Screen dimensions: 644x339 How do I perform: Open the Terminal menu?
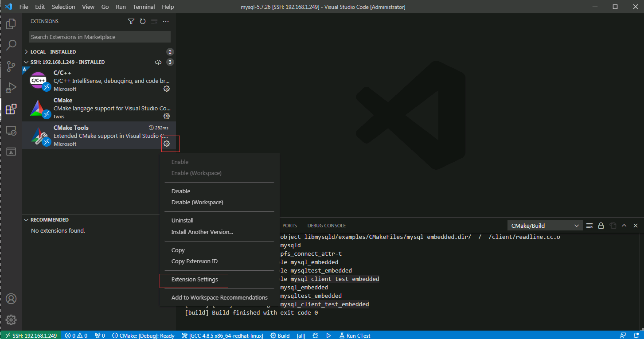(144, 7)
